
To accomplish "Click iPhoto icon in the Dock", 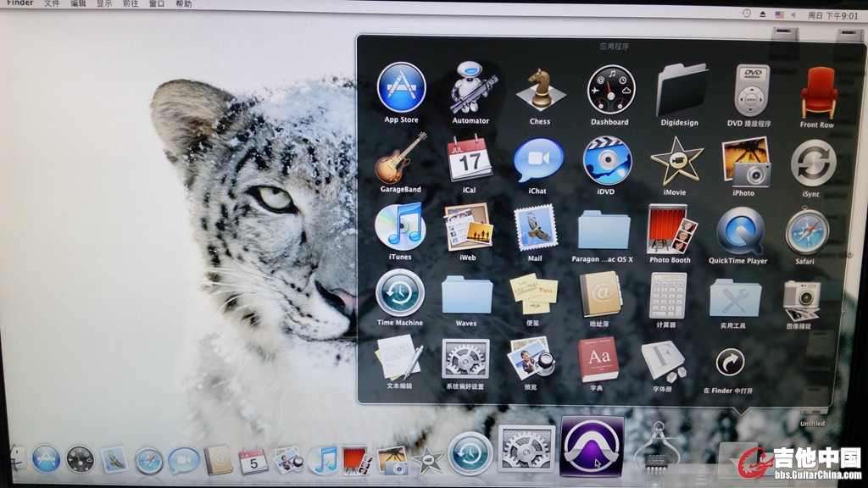I will point(392,461).
